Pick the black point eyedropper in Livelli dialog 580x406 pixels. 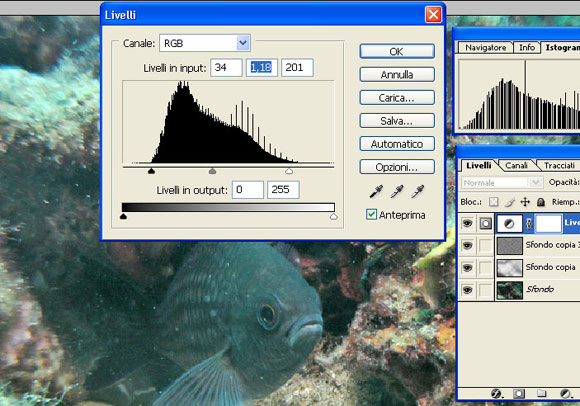point(376,192)
